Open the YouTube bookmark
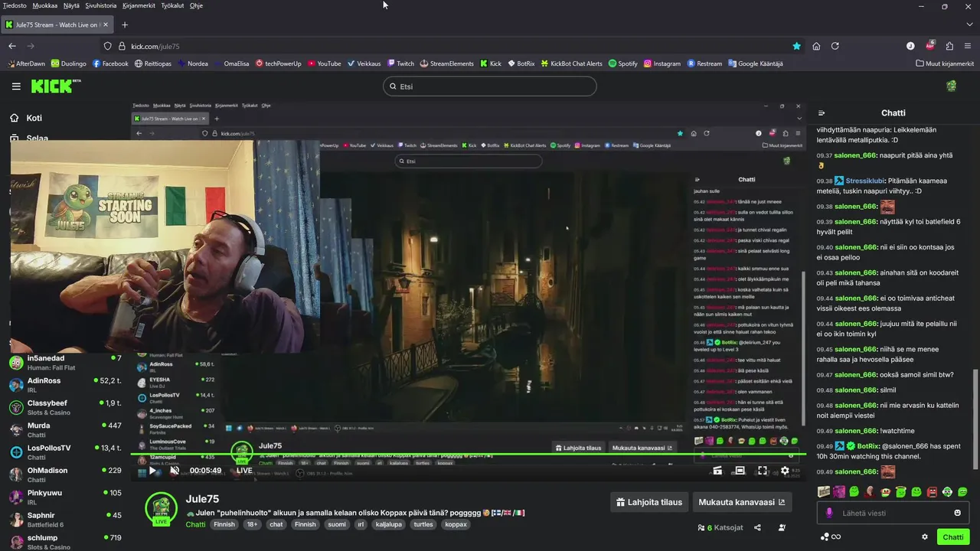The image size is (980, 551). coord(325,64)
